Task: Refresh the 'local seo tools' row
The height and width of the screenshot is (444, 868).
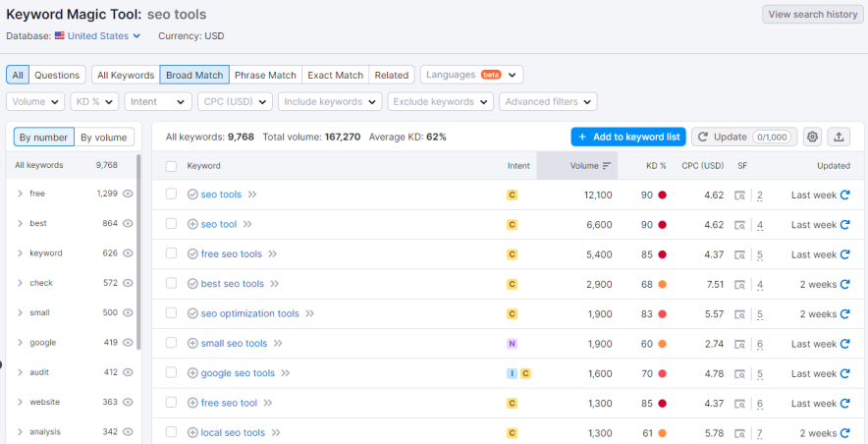Action: [844, 433]
